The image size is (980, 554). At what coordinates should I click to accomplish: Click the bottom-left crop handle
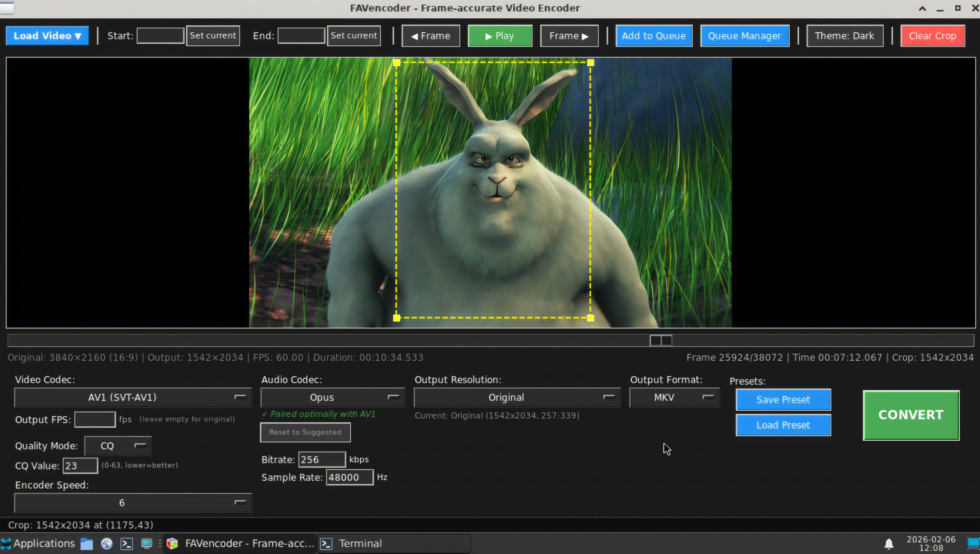[x=396, y=318]
